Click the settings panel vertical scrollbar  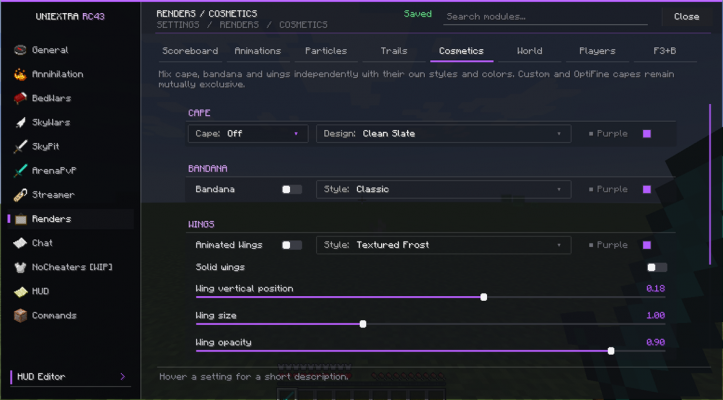click(710, 185)
